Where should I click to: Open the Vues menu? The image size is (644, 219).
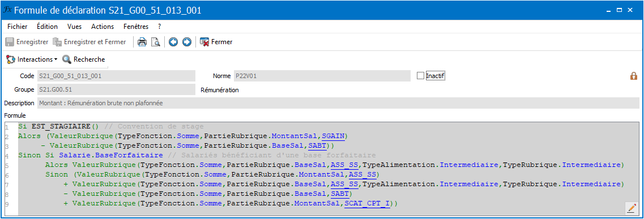[74, 26]
